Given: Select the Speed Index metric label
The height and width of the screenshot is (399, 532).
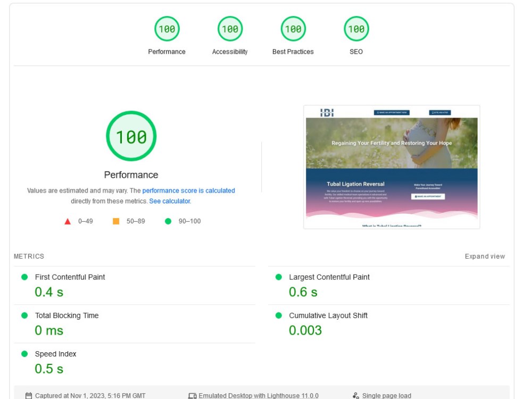Looking at the screenshot, I should 56,354.
